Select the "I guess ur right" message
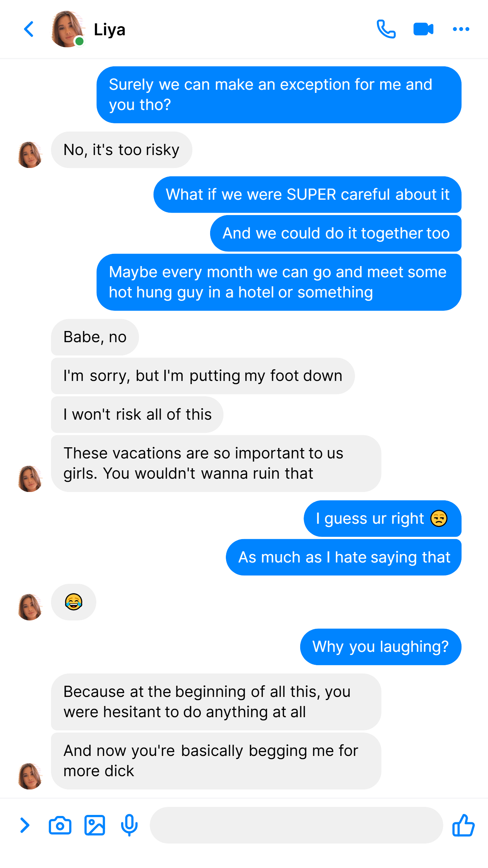The width and height of the screenshot is (488, 868). (383, 518)
